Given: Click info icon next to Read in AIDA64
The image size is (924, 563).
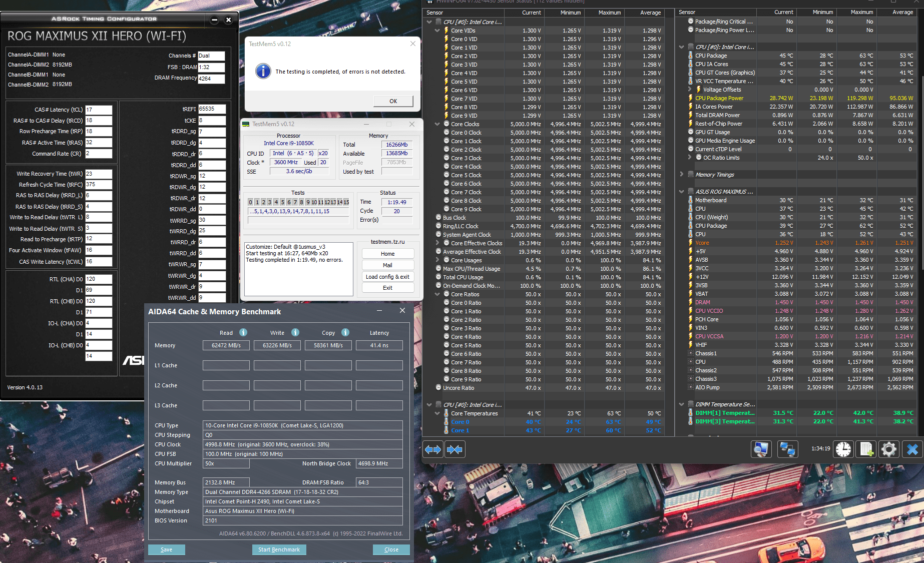Looking at the screenshot, I should [243, 332].
